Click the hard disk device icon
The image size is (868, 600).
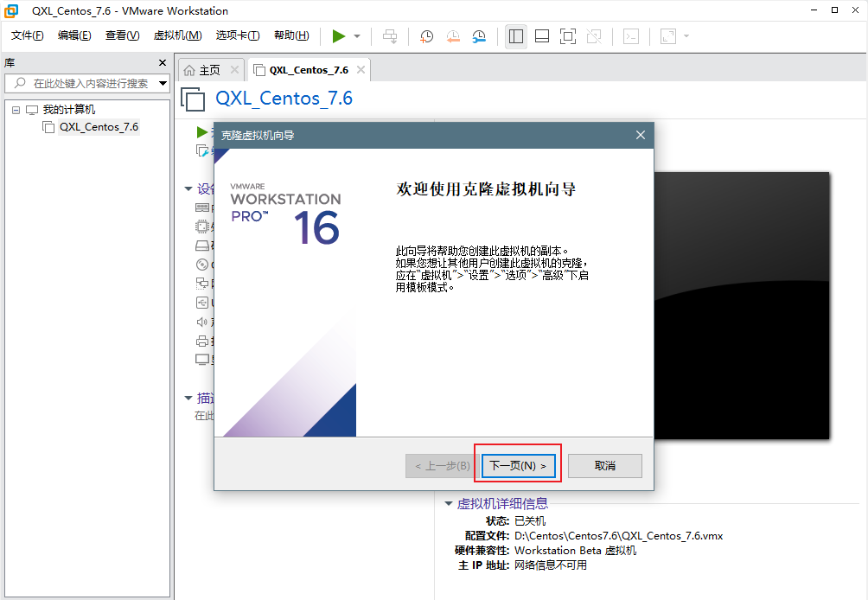click(202, 246)
